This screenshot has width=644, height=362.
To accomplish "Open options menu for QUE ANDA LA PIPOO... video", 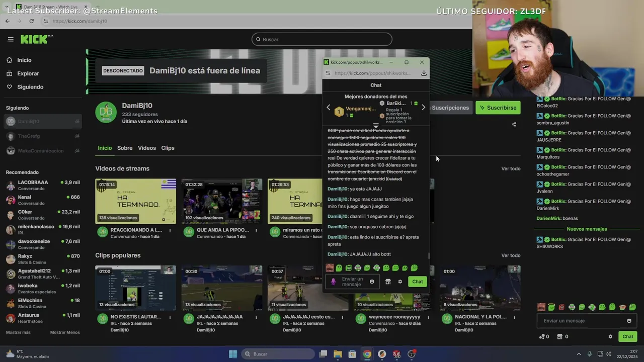I will [256, 231].
